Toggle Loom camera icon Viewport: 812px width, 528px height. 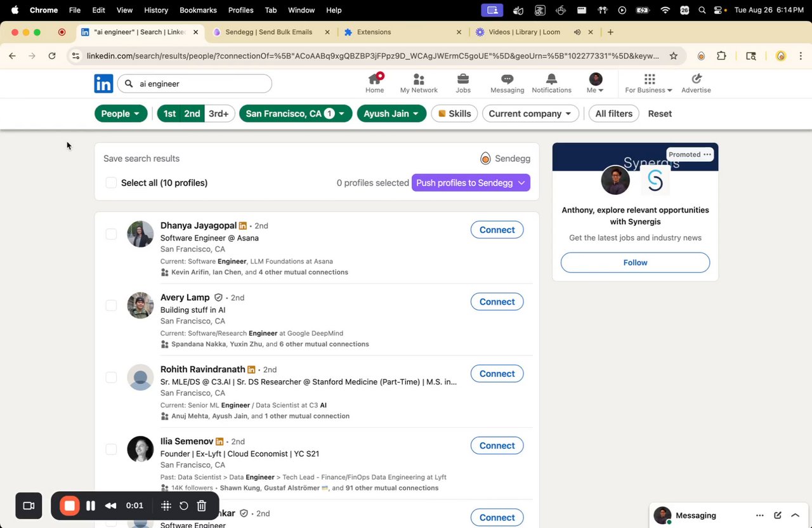point(29,506)
